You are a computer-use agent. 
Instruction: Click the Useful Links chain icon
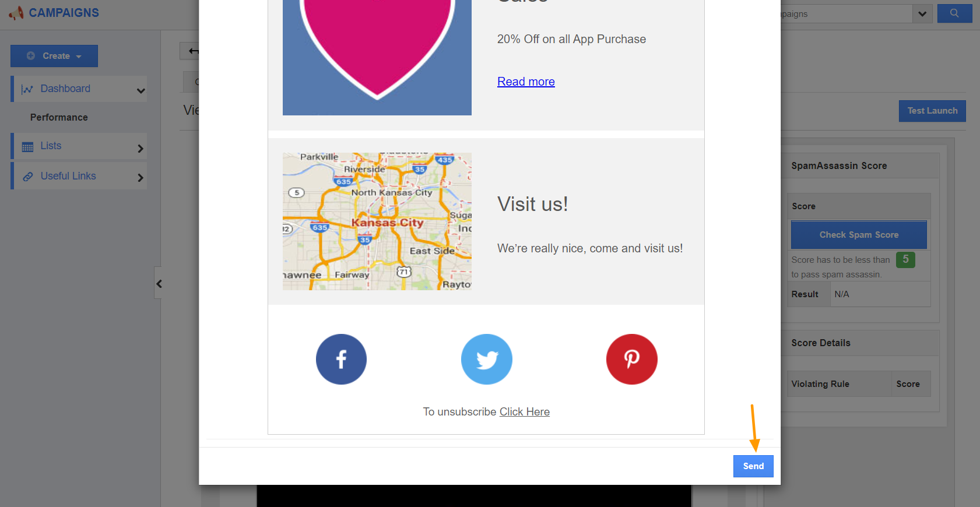click(27, 177)
